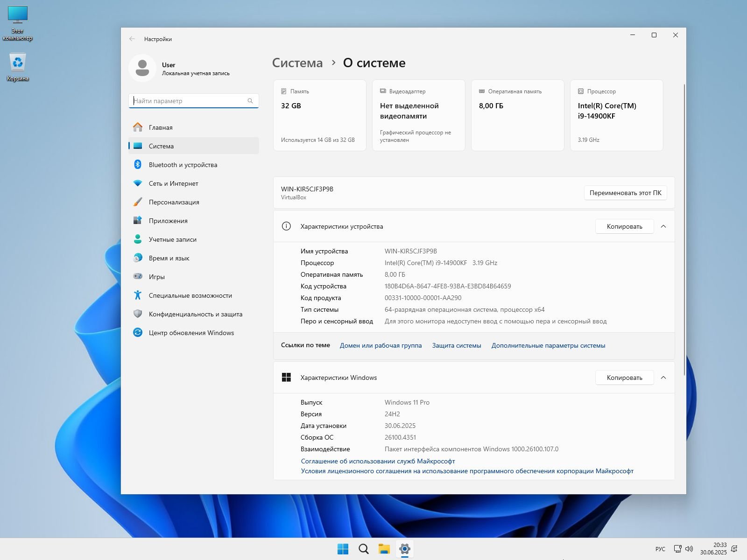Copy device specifications with Копировать
Image resolution: width=747 pixels, height=560 pixels.
[624, 226]
